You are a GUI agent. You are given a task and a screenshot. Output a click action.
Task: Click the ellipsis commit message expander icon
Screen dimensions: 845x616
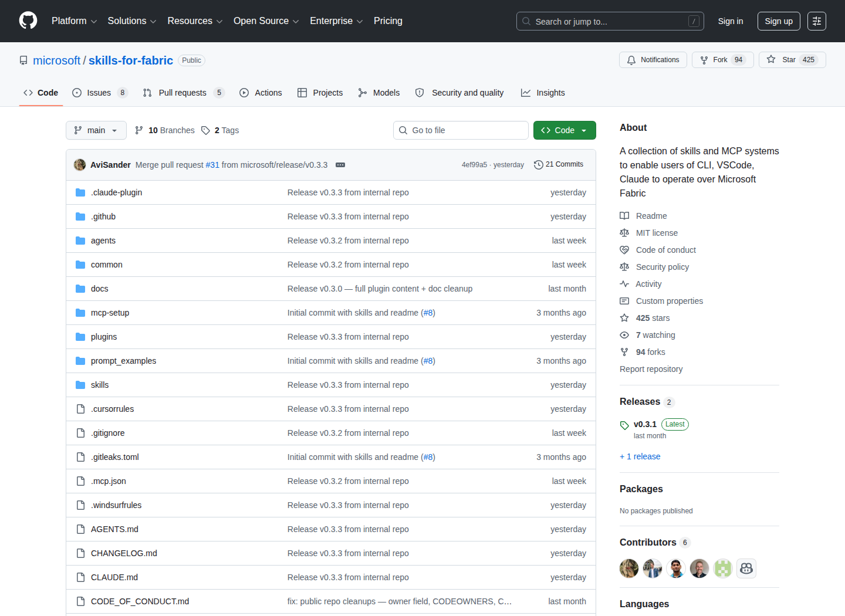coord(340,165)
